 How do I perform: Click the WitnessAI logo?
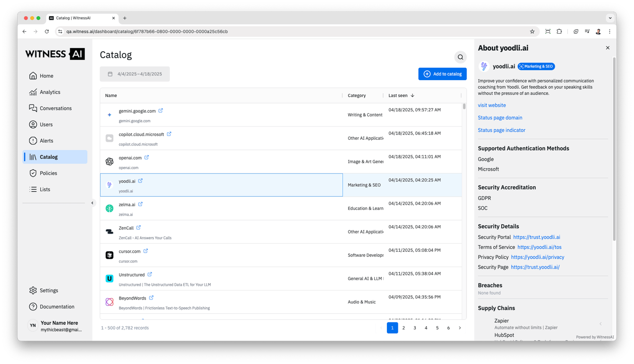pyautogui.click(x=55, y=54)
